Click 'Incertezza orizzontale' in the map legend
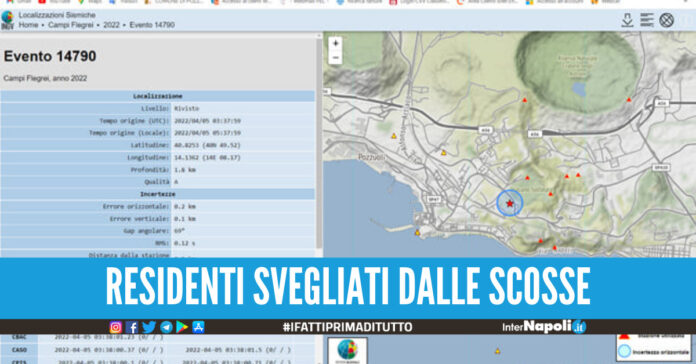This screenshot has width=696, height=364. [660, 352]
